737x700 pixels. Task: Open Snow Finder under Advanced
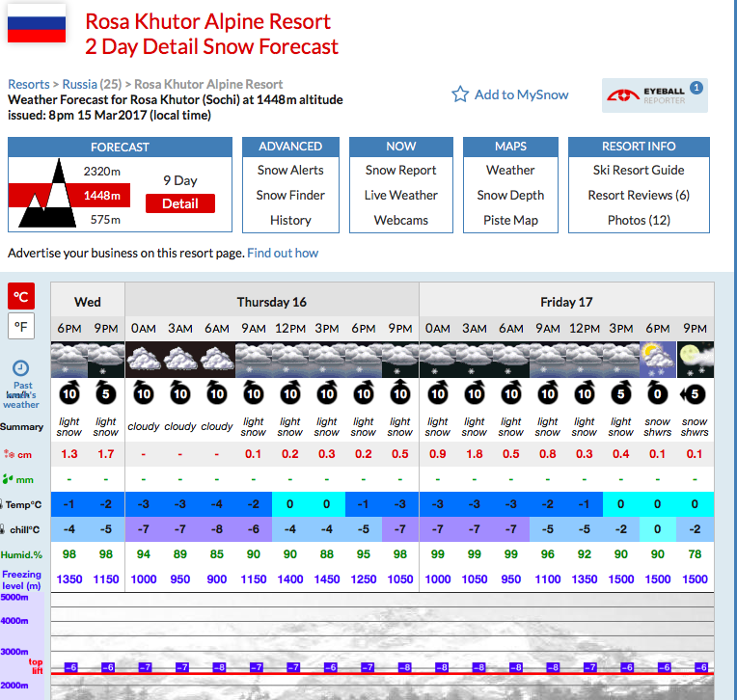(290, 195)
